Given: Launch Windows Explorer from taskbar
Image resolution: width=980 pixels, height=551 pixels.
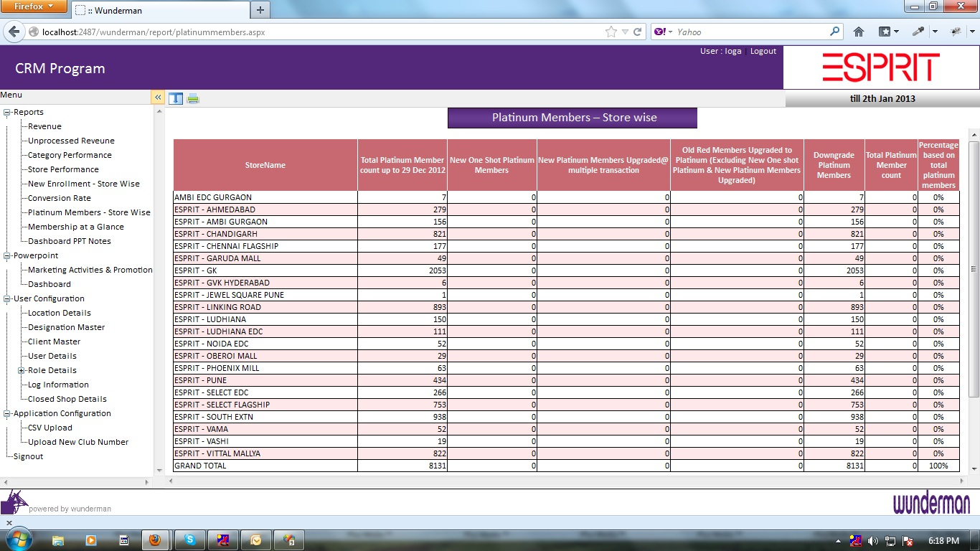Looking at the screenshot, I should point(58,540).
